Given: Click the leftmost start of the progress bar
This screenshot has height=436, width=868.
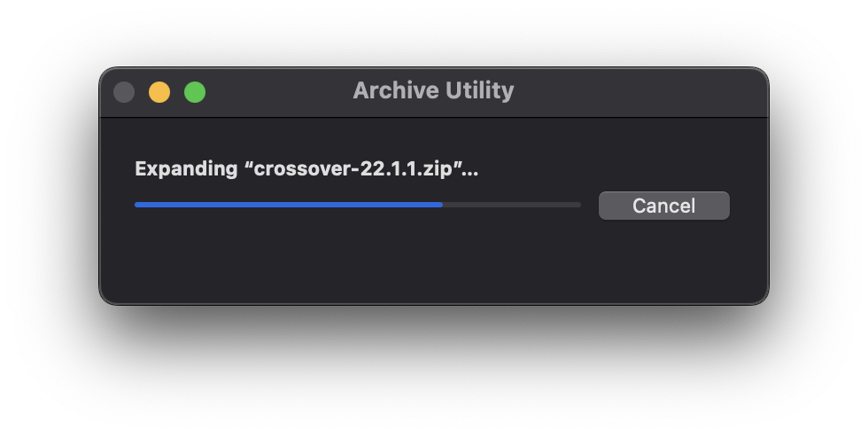Looking at the screenshot, I should 137,205.
